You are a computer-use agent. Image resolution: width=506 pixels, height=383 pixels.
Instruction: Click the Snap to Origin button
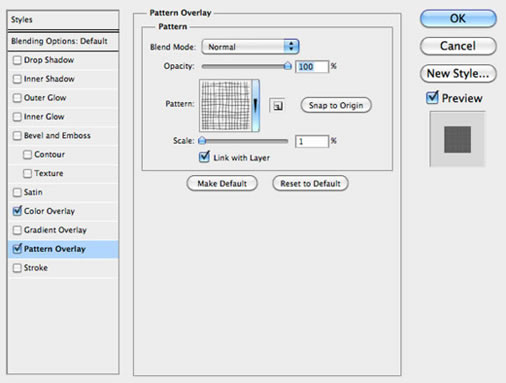[x=336, y=105]
